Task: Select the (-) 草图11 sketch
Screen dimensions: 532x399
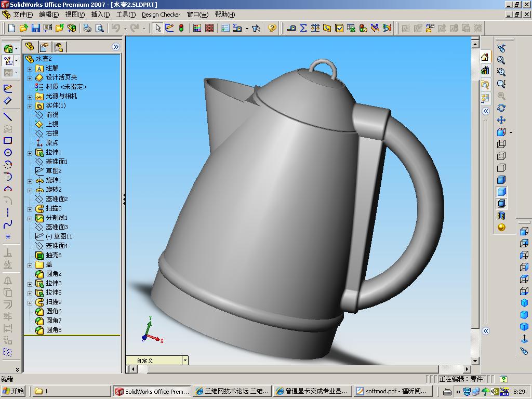Action: (x=59, y=236)
